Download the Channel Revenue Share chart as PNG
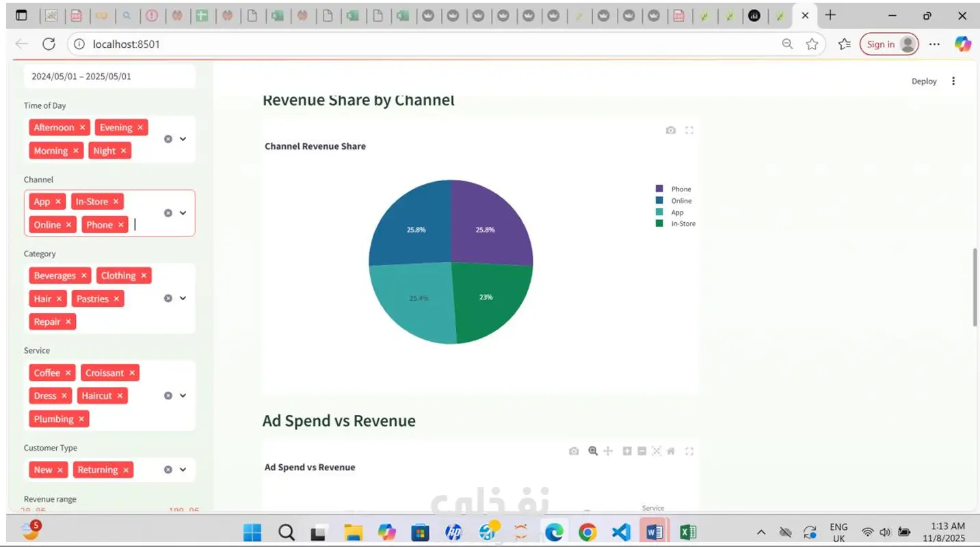Image resolution: width=980 pixels, height=547 pixels. (x=671, y=130)
